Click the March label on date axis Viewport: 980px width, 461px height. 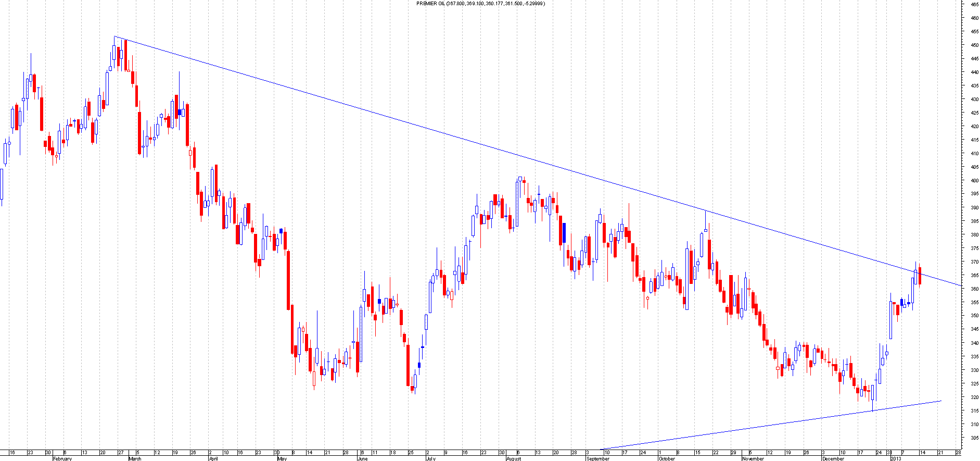pos(135,458)
